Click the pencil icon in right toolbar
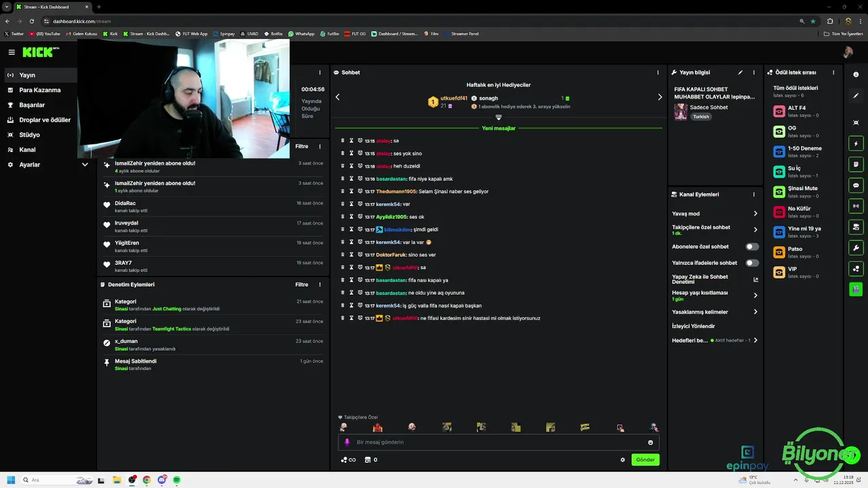The height and width of the screenshot is (488, 868). [x=856, y=96]
